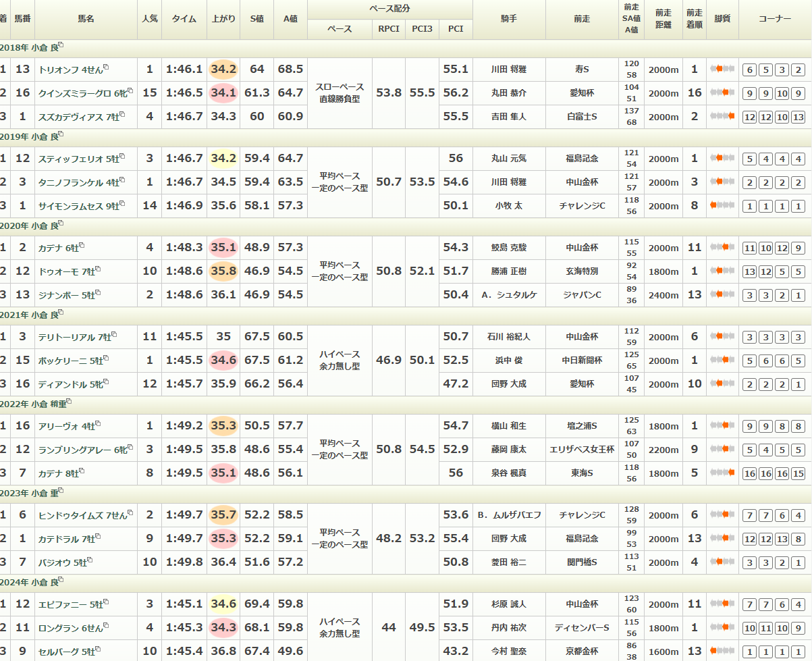Click highlighted 34.1 cell for クインズミラーグロ
The width and height of the screenshot is (812, 661).
click(223, 92)
